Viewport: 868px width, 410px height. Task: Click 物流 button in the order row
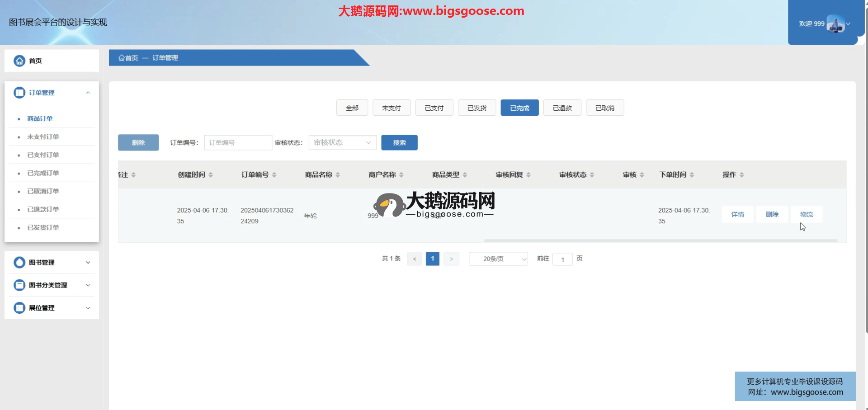(x=806, y=214)
